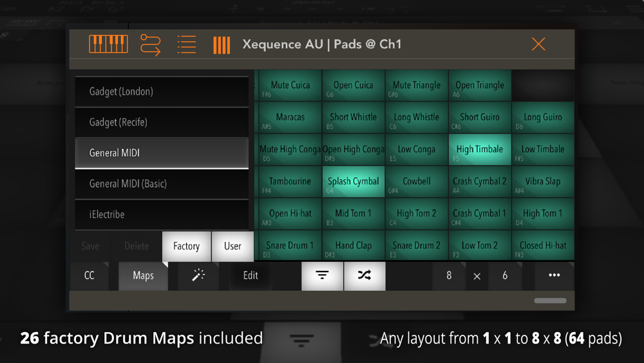
Task: Close the Xequence AU Pads window
Action: click(538, 44)
